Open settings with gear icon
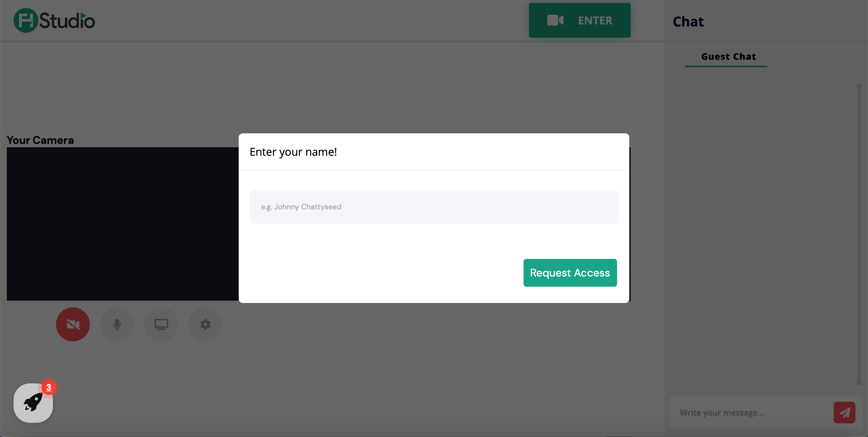Screen dimensions: 868x437 point(205,324)
